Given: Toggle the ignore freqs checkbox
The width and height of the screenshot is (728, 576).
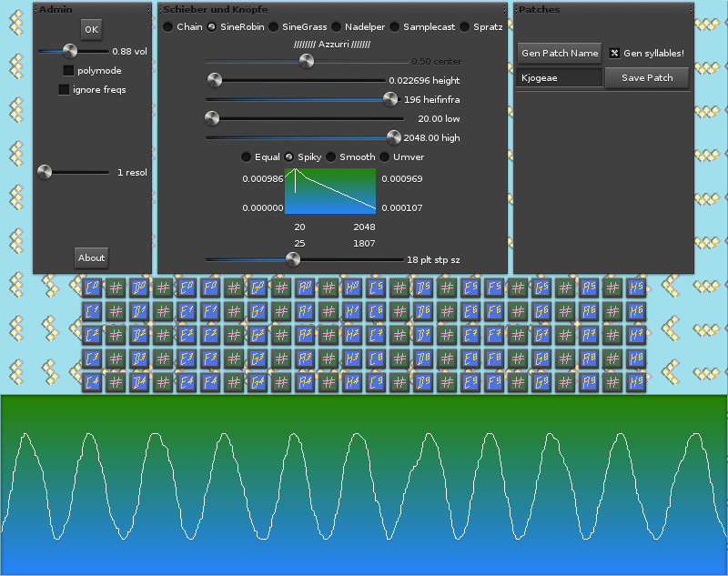Looking at the screenshot, I should pos(64,89).
